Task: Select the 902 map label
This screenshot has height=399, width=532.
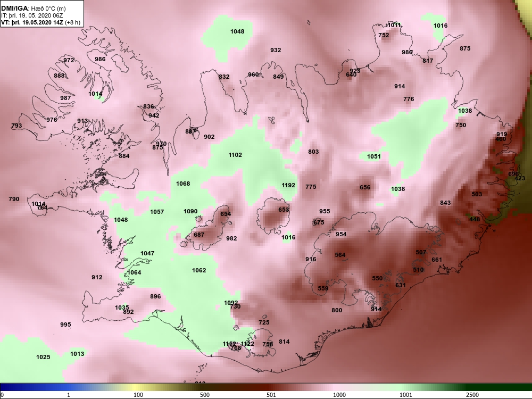Action: (x=209, y=137)
